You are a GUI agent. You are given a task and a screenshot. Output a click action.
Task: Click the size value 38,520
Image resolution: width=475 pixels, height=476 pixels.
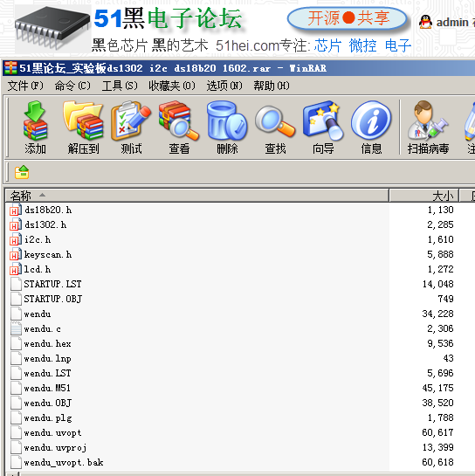[438, 404]
